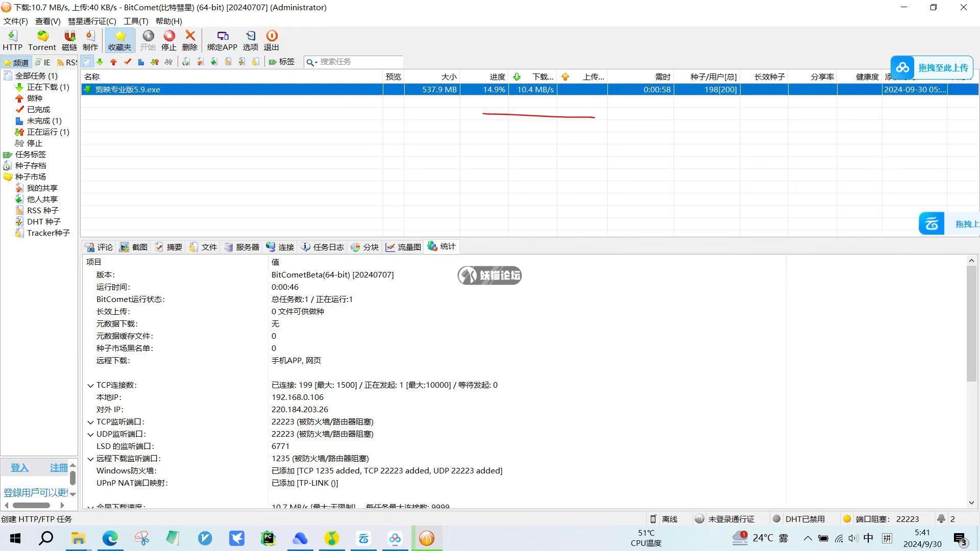The width and height of the screenshot is (980, 551).
Task: Open the 摘要 detail tab
Action: tap(168, 247)
